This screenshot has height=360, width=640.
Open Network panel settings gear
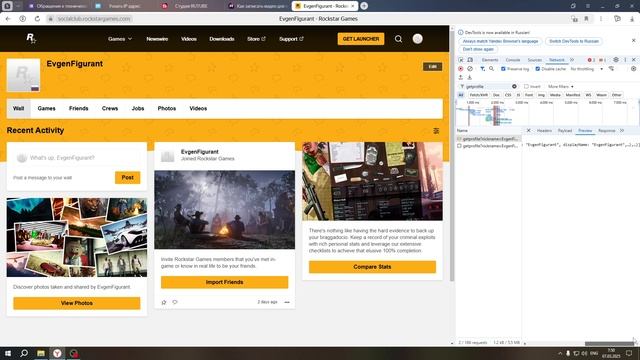pyautogui.click(x=633, y=69)
